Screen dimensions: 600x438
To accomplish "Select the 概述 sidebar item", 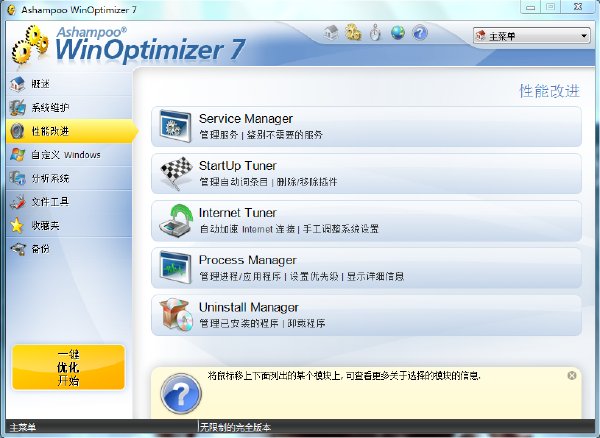I will (x=69, y=84).
